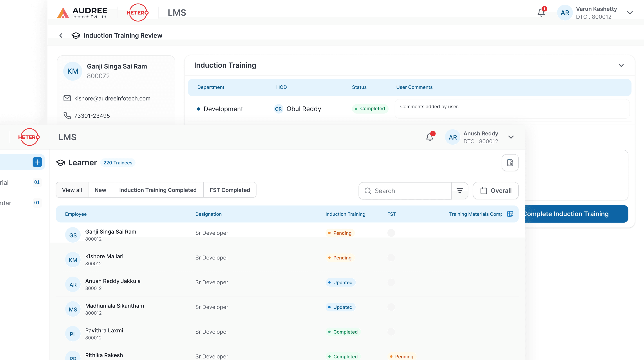The height and width of the screenshot is (360, 644).
Task: Click the filter icon beside the Search field
Action: [460, 191]
